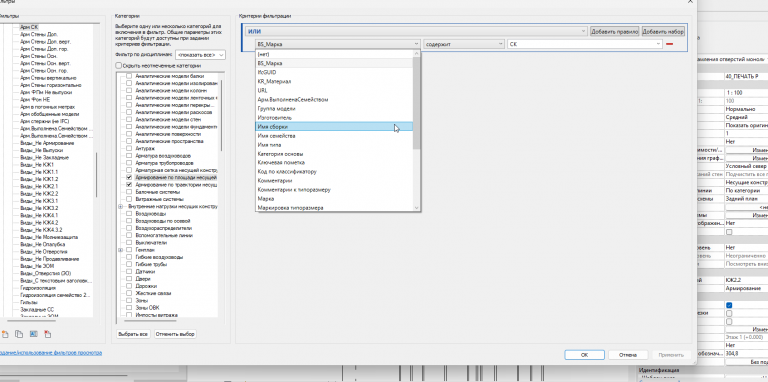Confirm the dialog with OK
Image resolution: width=768 pixels, height=382 pixels.
click(584, 355)
